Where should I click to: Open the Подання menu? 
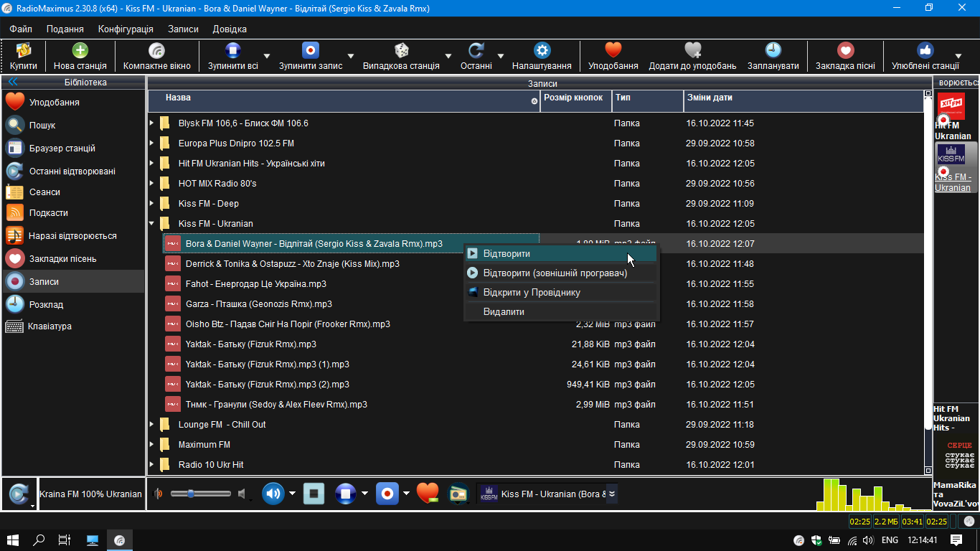(x=65, y=29)
